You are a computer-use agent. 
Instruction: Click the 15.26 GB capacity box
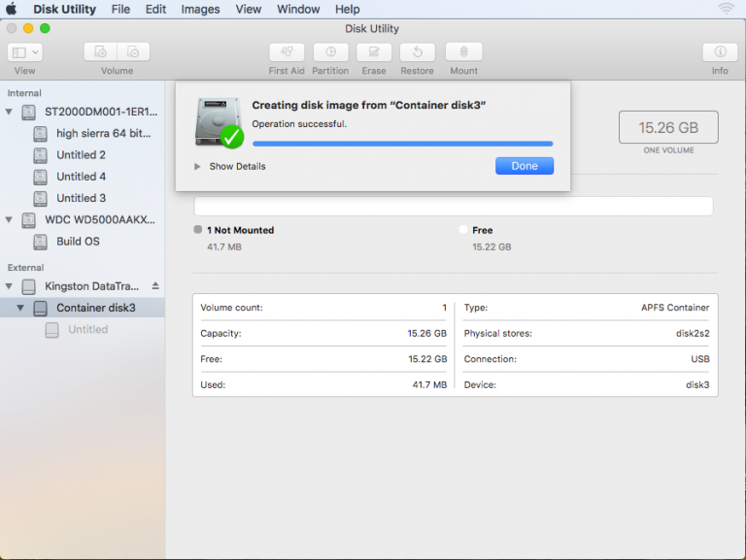click(668, 127)
